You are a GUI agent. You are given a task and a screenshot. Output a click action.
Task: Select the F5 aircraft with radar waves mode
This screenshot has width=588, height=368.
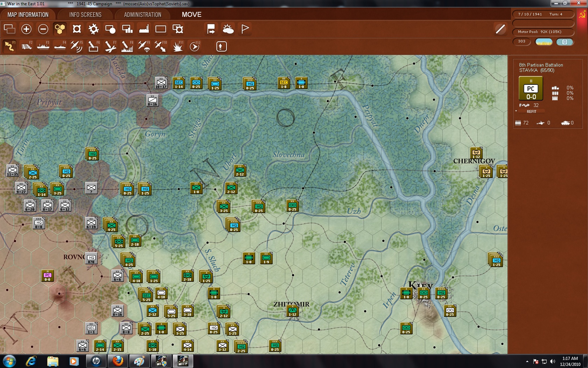pos(77,46)
